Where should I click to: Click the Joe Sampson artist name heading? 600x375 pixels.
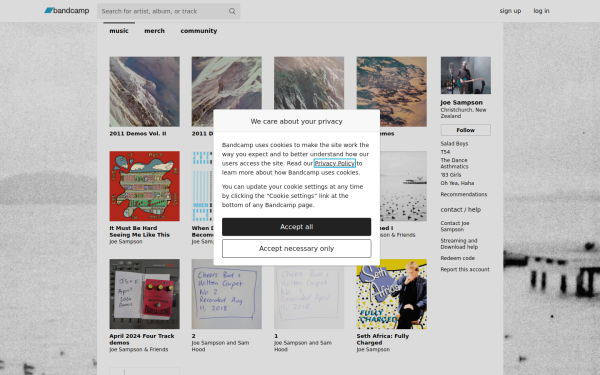click(x=461, y=103)
